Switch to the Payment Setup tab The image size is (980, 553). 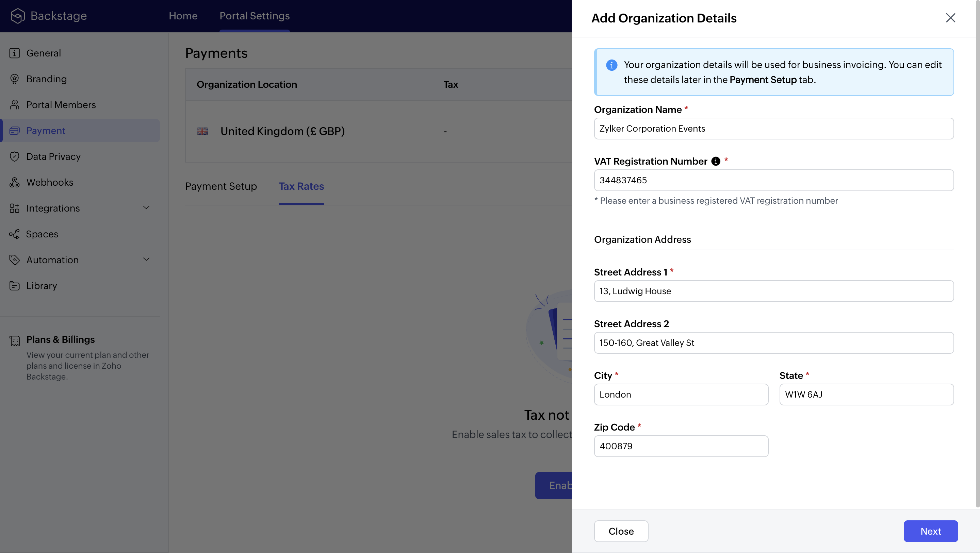click(x=220, y=186)
